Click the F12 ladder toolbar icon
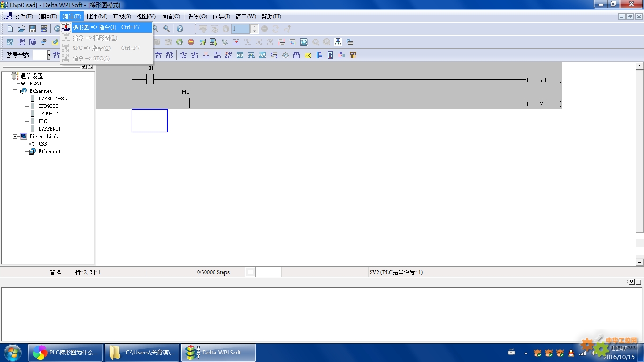644x362 pixels. 169,55
